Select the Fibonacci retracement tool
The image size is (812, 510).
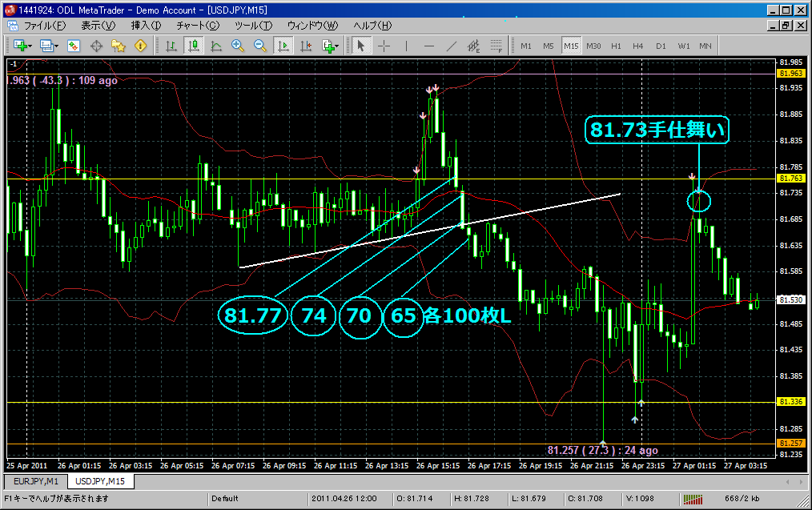(x=496, y=46)
